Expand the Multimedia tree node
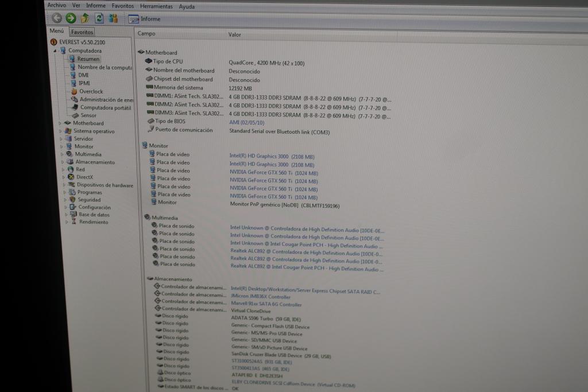Screen dimensions: 588x392 coord(62,154)
